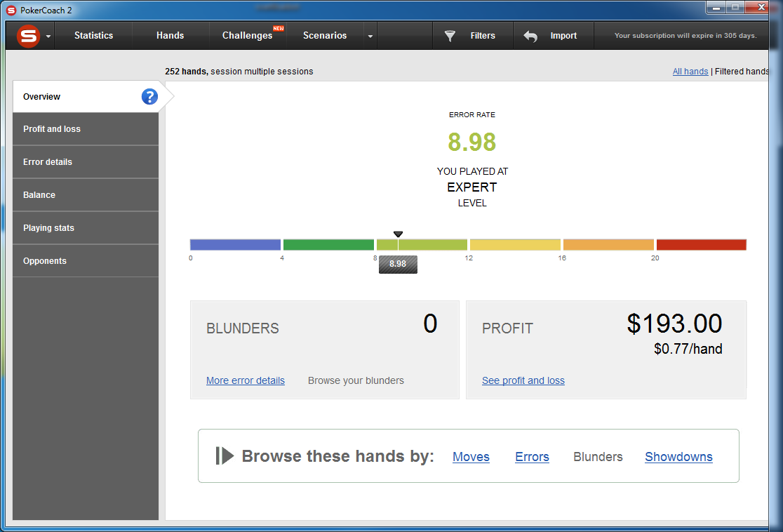The height and width of the screenshot is (532, 783).
Task: Click the blue segment of the error scale
Action: click(235, 245)
